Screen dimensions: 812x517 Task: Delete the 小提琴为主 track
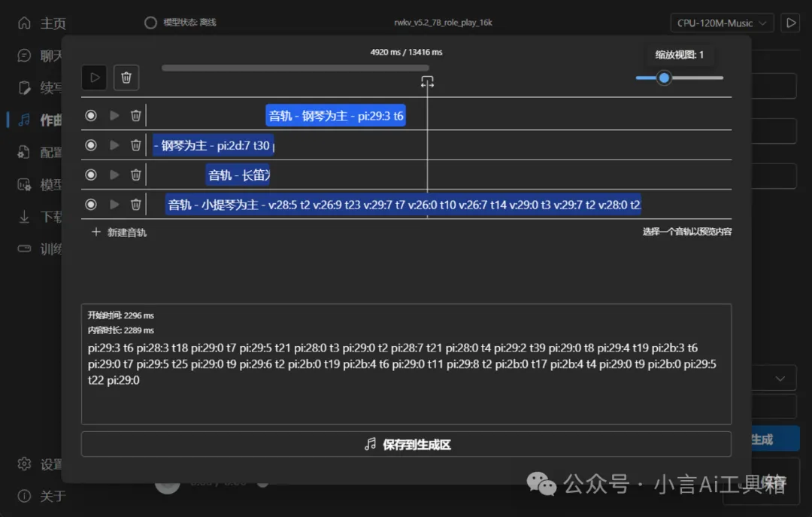(x=135, y=205)
